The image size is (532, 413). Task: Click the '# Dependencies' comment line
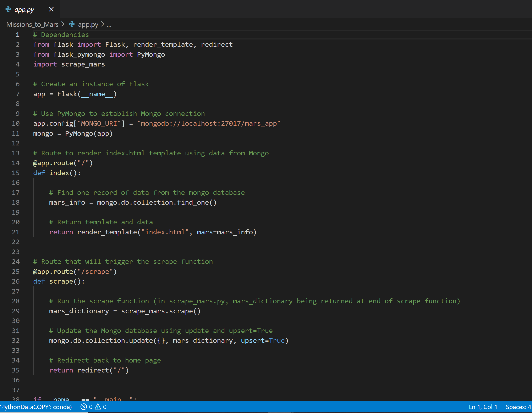pos(61,35)
